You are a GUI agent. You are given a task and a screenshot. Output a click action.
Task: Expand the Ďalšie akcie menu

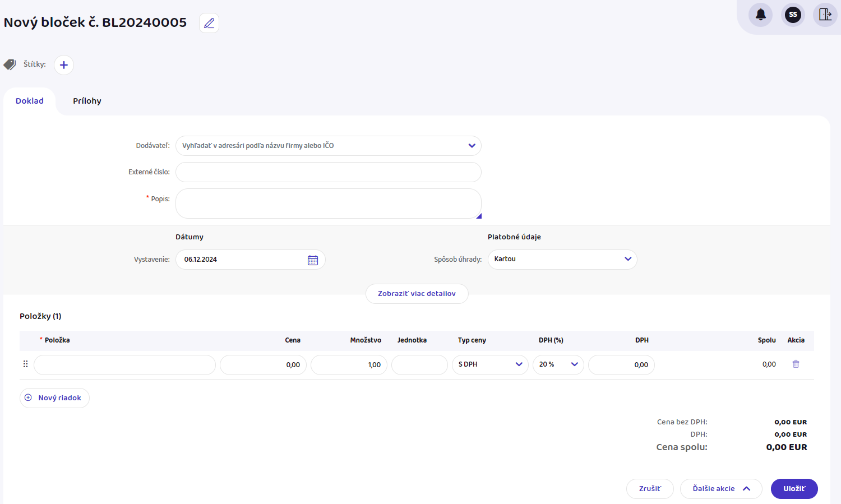coord(720,489)
